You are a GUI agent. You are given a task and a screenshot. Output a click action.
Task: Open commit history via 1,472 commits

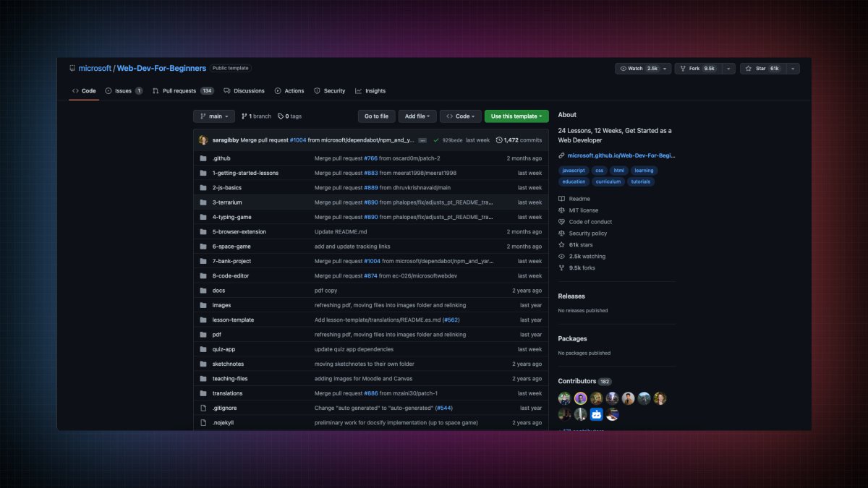pos(519,140)
